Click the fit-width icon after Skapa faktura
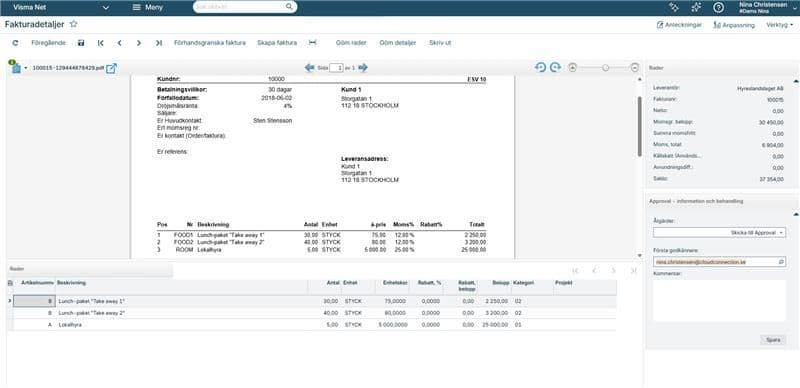The image size is (800, 388). (x=313, y=43)
